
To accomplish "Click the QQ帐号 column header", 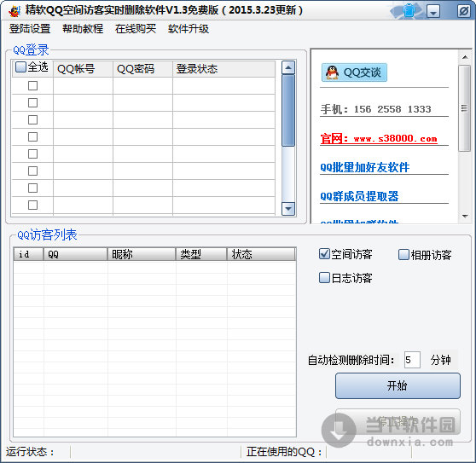I will pos(83,69).
